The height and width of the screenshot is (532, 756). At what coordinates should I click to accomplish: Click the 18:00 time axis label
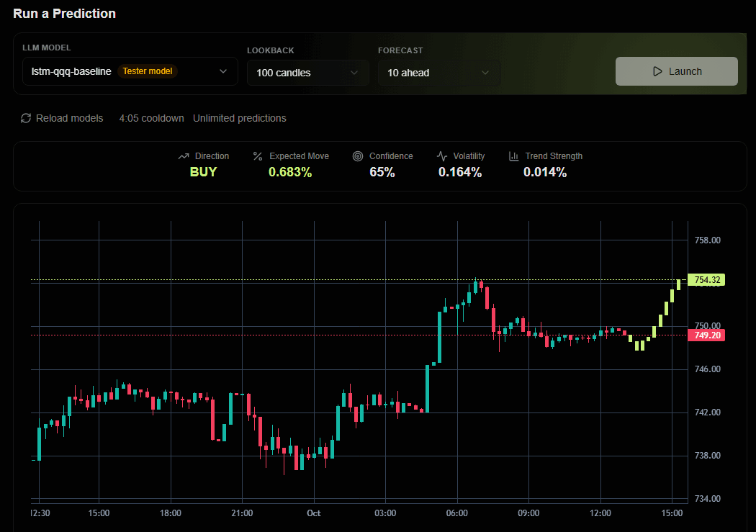[171, 513]
